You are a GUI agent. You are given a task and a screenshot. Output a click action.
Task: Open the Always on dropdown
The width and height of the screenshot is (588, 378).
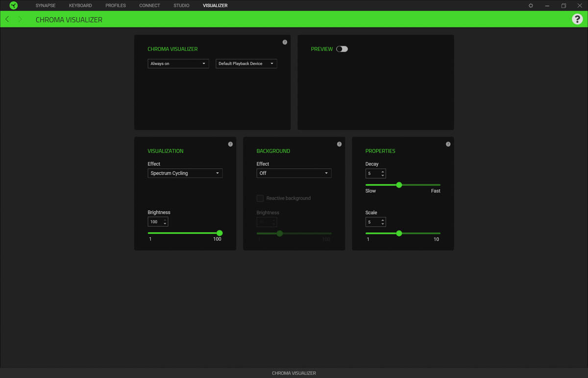point(178,64)
